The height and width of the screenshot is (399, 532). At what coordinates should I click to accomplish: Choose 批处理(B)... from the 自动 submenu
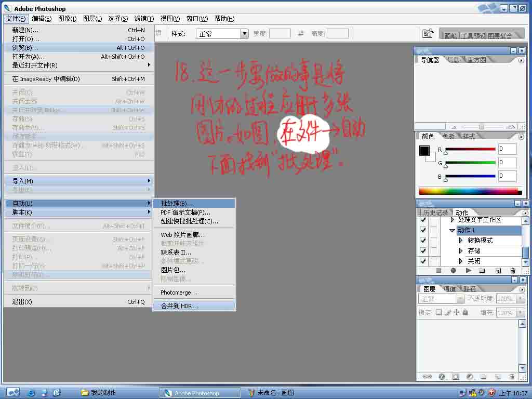pos(177,203)
